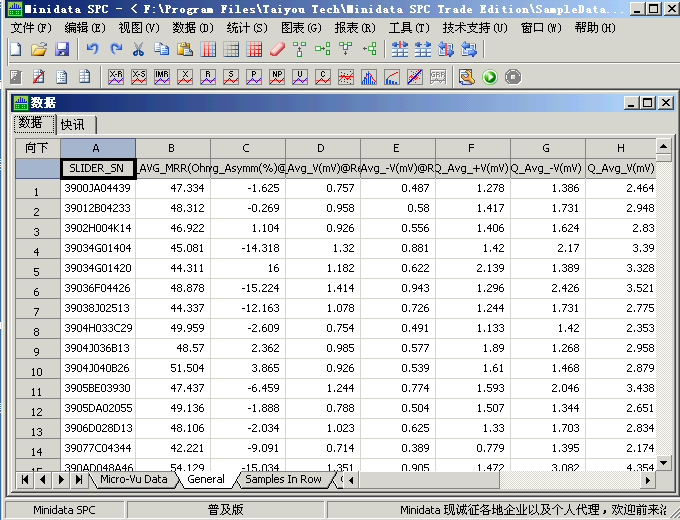Click vertical scrollbar down arrow
Viewport: 680px width, 520px height.
coord(664,463)
